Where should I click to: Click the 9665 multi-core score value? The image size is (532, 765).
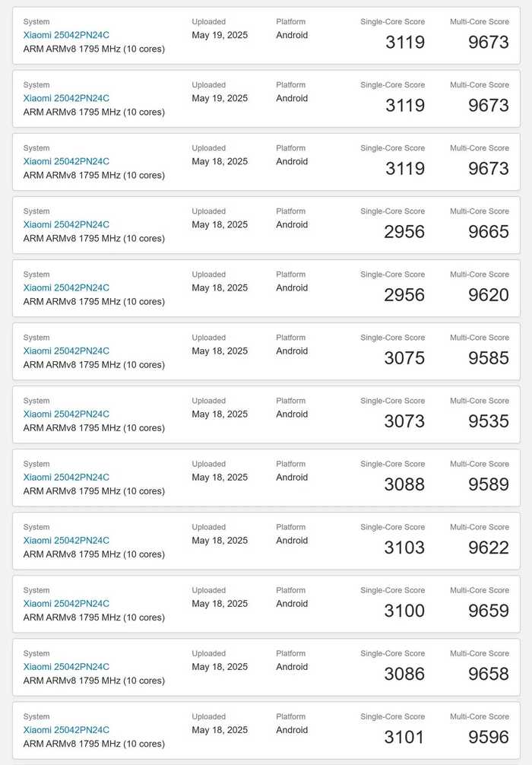(x=488, y=232)
